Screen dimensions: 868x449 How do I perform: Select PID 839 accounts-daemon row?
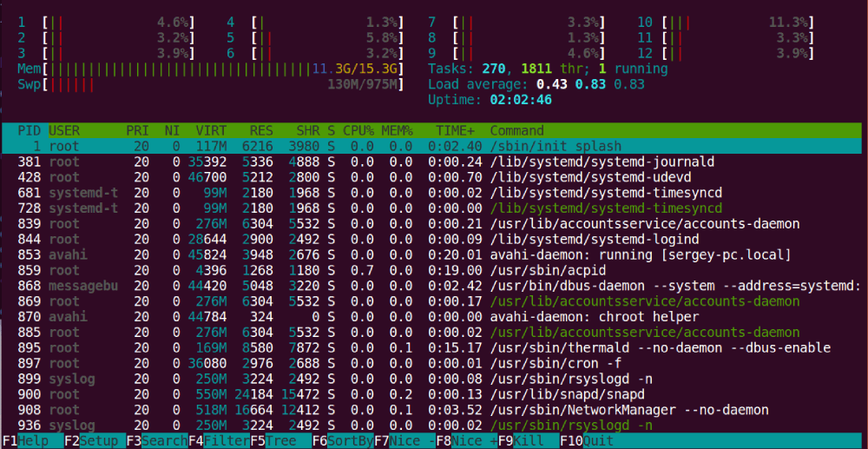pos(431,224)
